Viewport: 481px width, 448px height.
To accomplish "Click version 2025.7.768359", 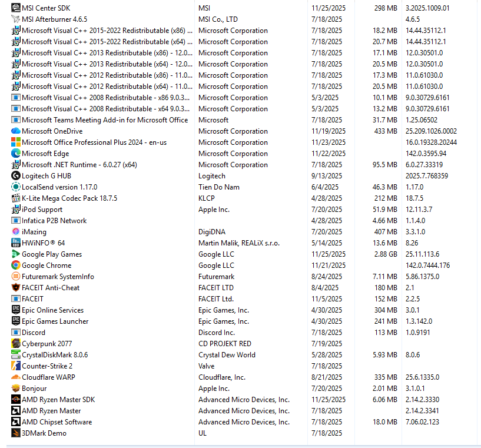I will tap(427, 175).
